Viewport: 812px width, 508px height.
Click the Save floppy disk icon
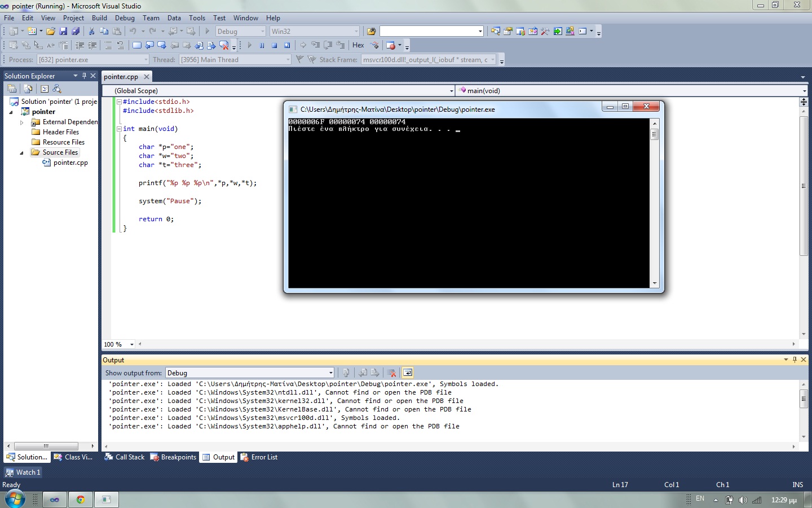pos(63,32)
